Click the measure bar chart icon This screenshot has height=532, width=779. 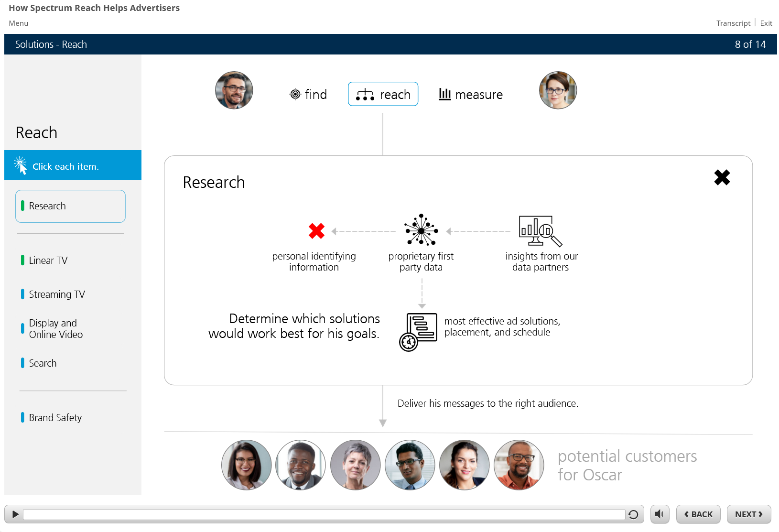point(445,94)
